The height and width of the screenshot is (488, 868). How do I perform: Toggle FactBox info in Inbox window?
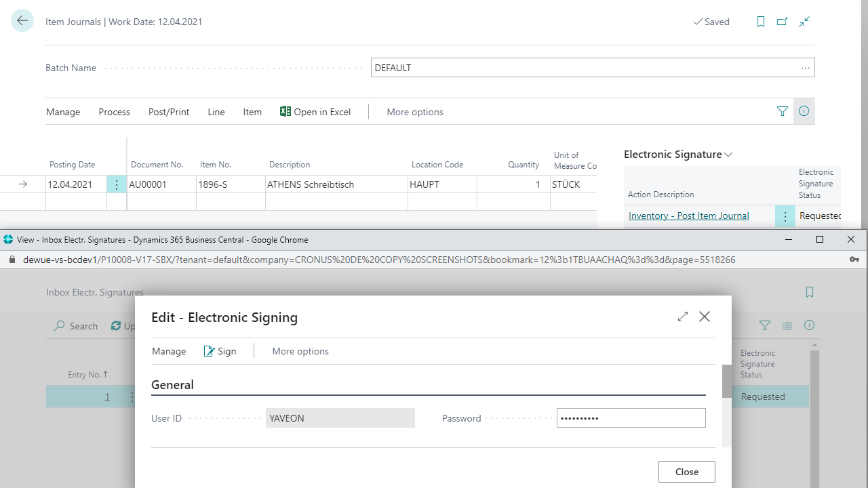click(809, 325)
